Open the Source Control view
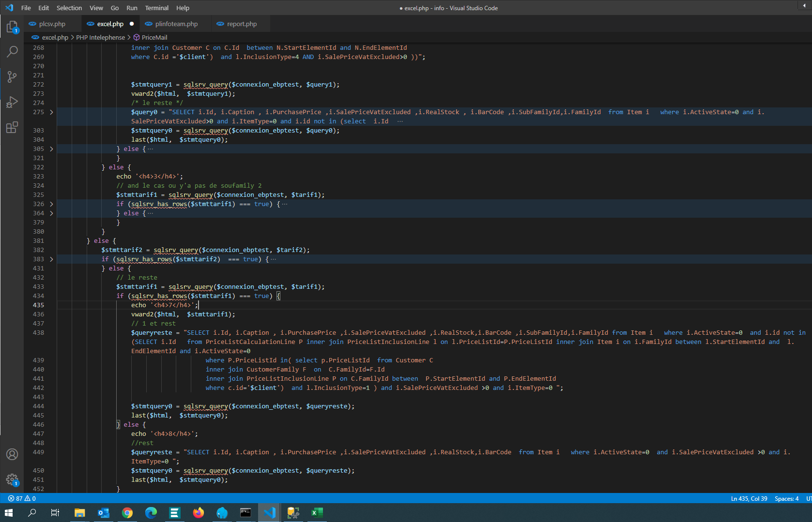812x522 pixels. point(12,76)
